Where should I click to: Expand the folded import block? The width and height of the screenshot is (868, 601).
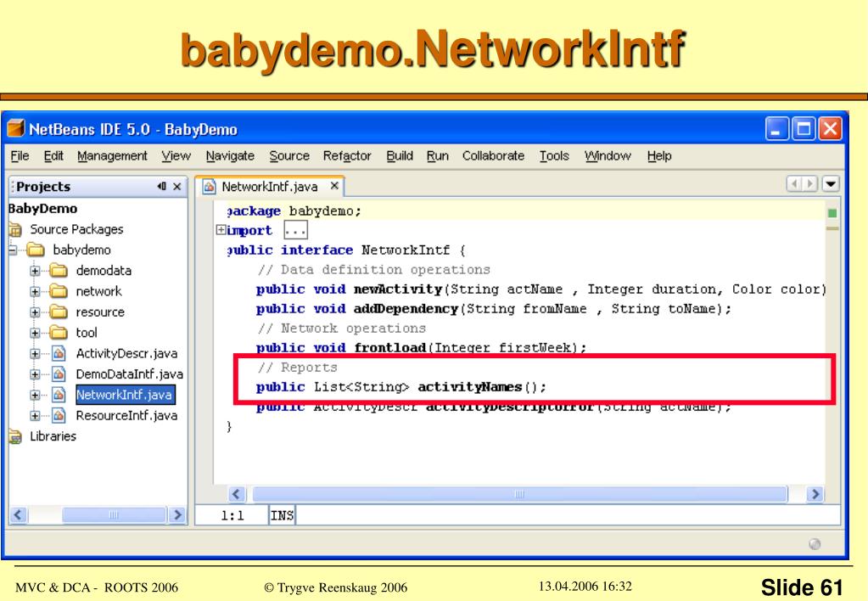221,229
